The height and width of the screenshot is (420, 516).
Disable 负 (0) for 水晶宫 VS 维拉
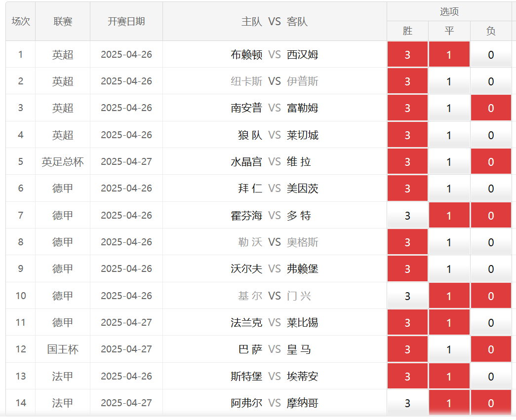click(x=491, y=161)
